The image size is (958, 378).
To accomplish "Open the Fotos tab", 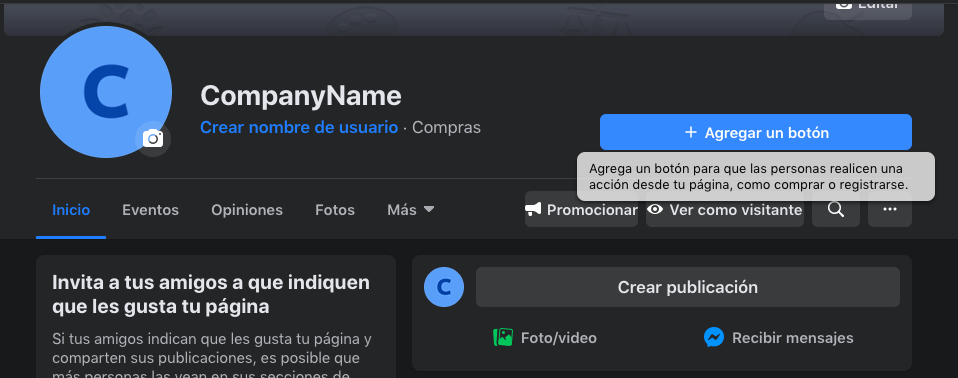I will pos(335,210).
